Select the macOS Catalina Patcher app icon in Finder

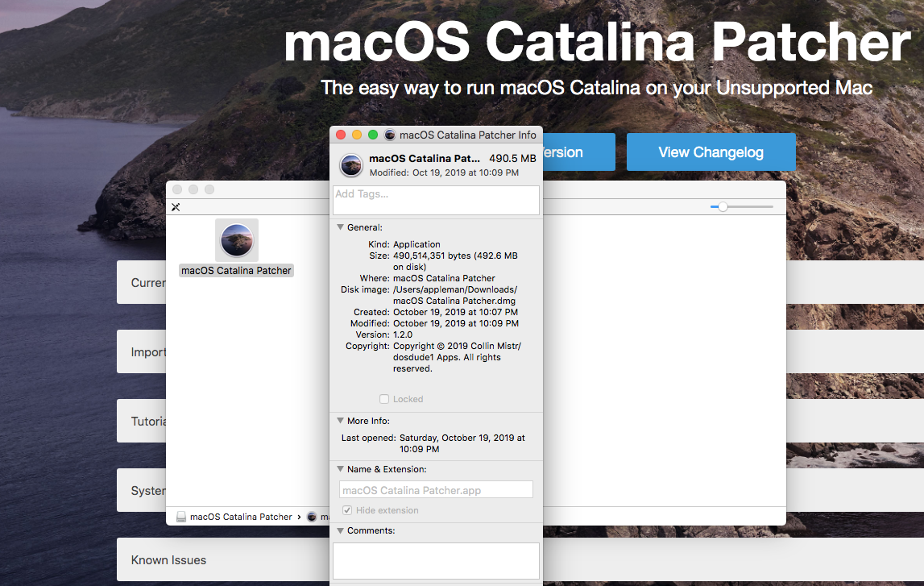[236, 240]
